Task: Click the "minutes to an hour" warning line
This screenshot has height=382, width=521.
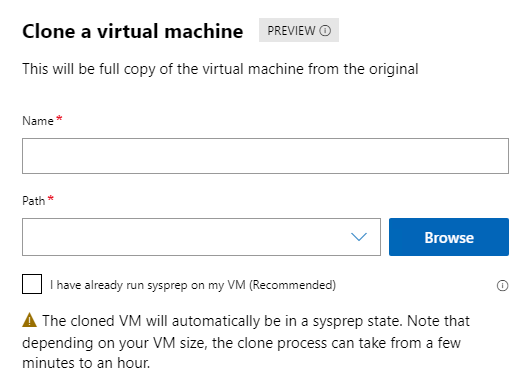Action: [86, 363]
